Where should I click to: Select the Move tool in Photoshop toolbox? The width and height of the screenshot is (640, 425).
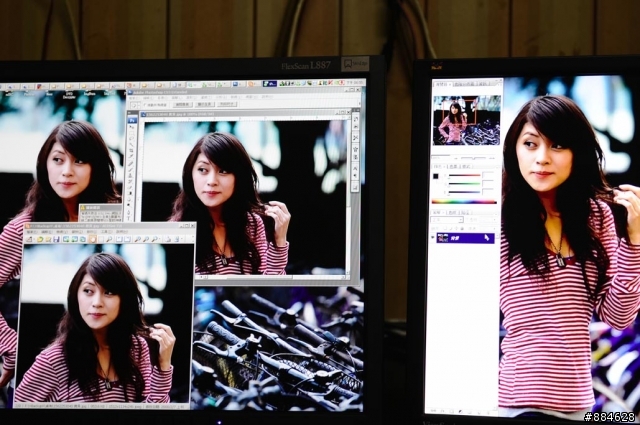[132, 127]
